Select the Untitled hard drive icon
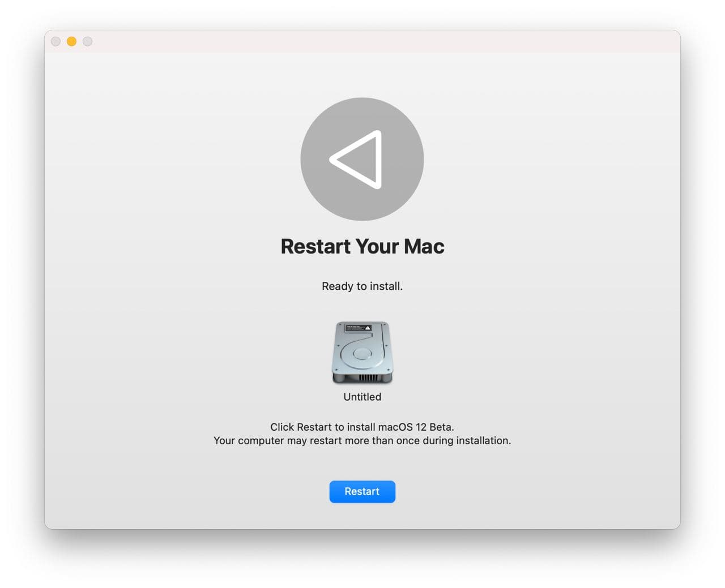 362,353
